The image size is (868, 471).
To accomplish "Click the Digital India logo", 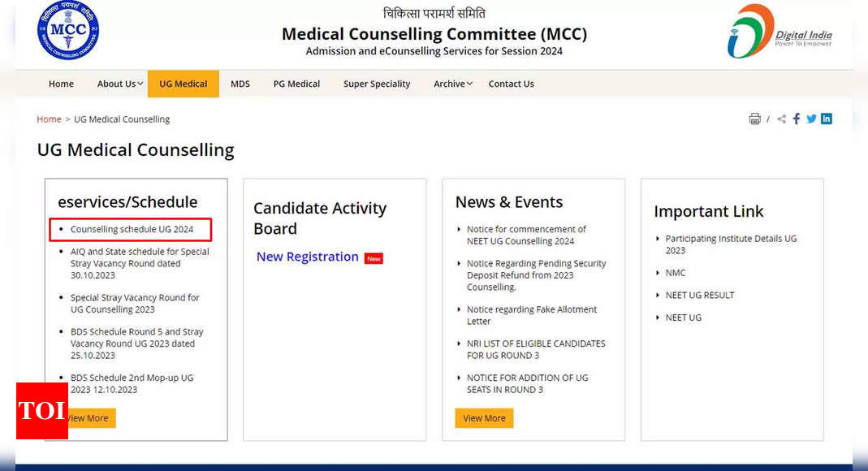I will pos(779,32).
